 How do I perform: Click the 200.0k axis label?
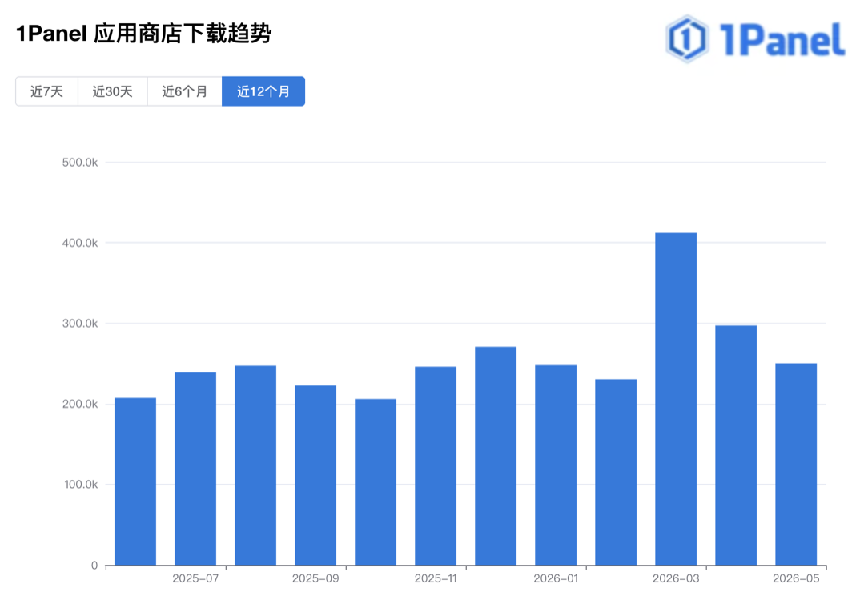coord(80,404)
